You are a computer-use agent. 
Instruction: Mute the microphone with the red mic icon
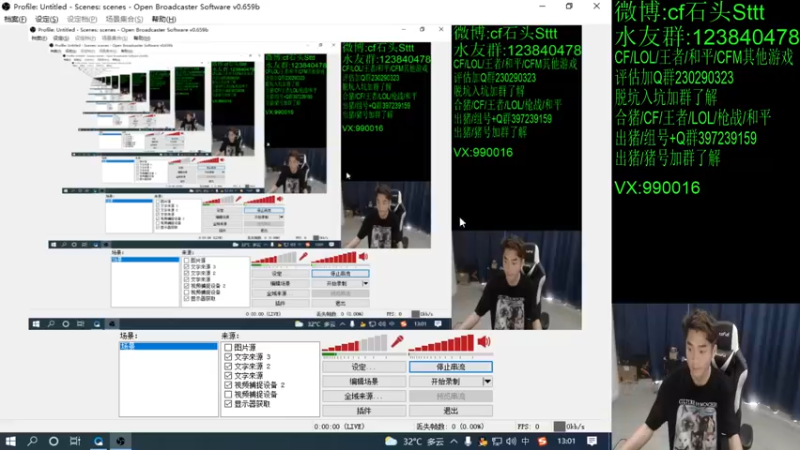point(397,341)
